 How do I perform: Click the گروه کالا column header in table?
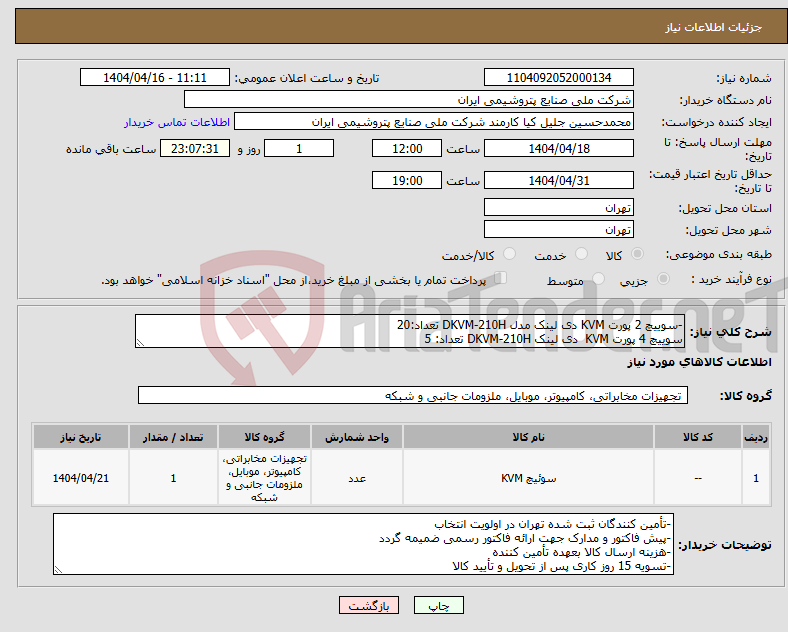tap(264, 437)
